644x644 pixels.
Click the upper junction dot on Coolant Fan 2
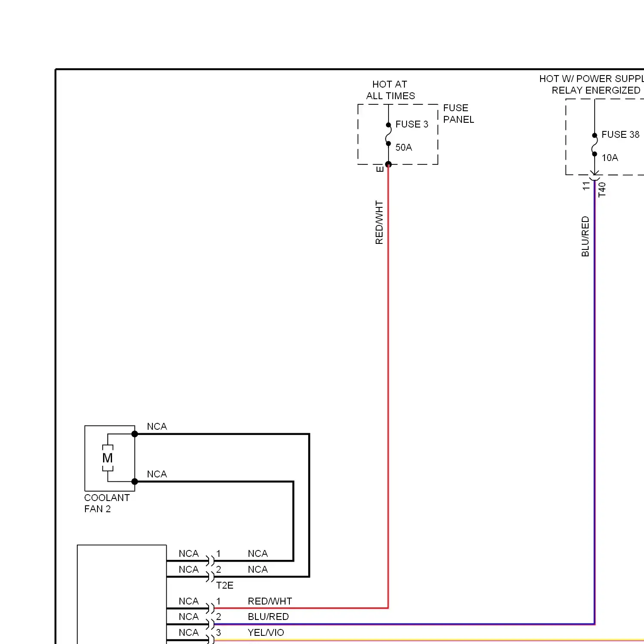(135, 434)
